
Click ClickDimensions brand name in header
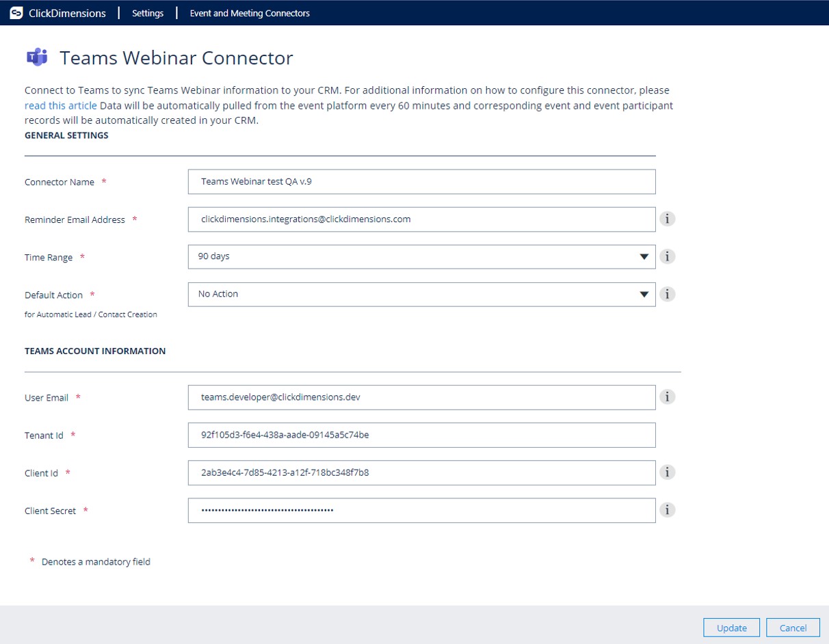68,13
